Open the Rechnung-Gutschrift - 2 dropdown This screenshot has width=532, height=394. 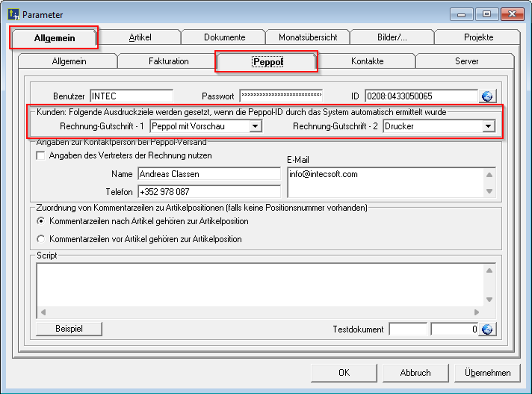pos(488,126)
